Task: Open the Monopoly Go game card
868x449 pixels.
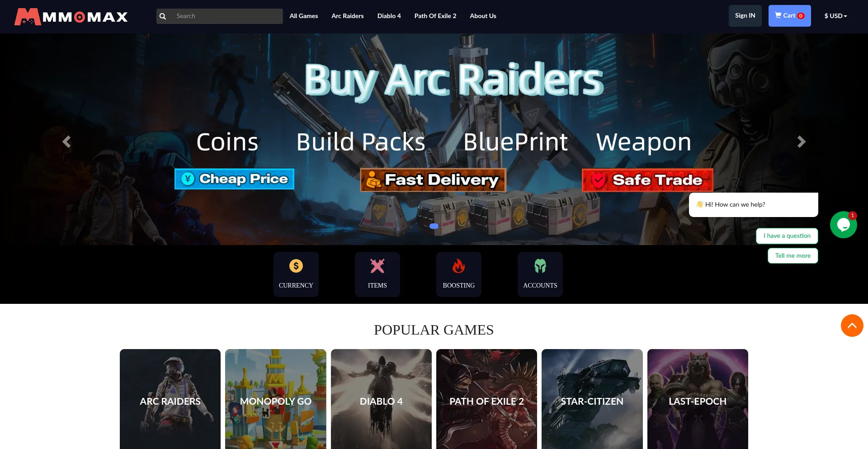Action: click(x=276, y=399)
